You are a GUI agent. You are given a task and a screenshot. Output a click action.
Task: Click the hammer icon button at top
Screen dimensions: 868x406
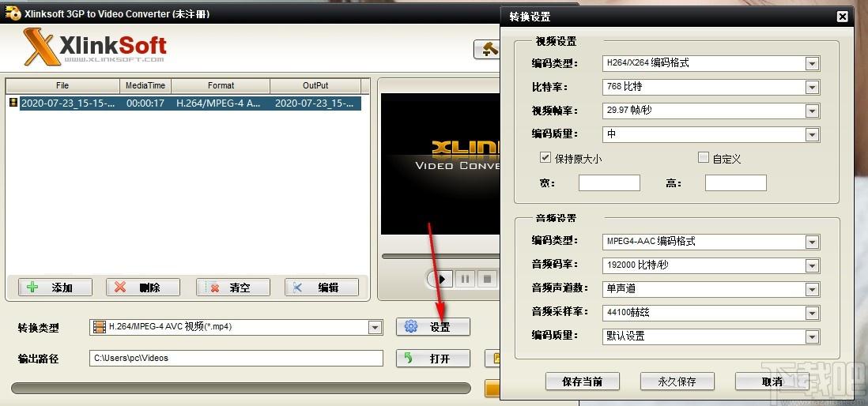point(487,49)
